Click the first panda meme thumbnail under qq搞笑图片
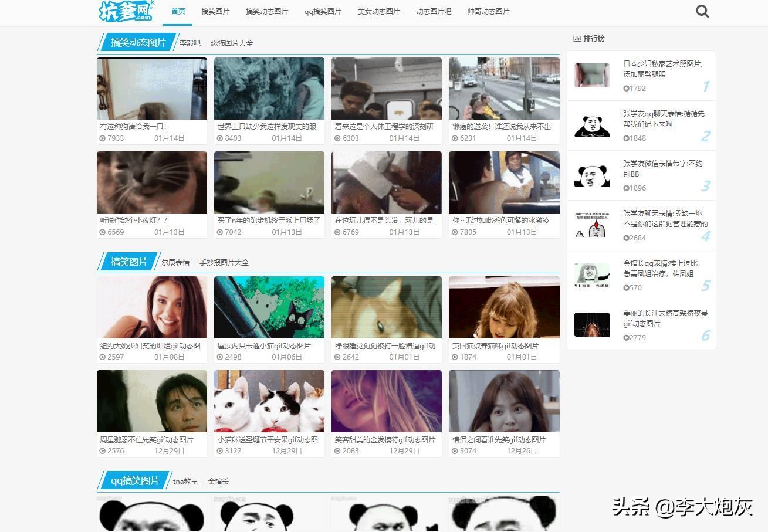This screenshot has width=768, height=532. coord(151,516)
